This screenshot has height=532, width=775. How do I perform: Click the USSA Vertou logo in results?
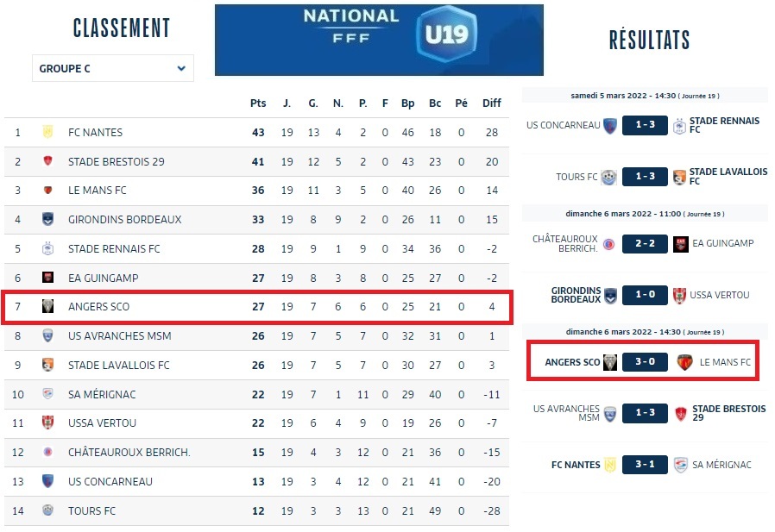tap(681, 296)
